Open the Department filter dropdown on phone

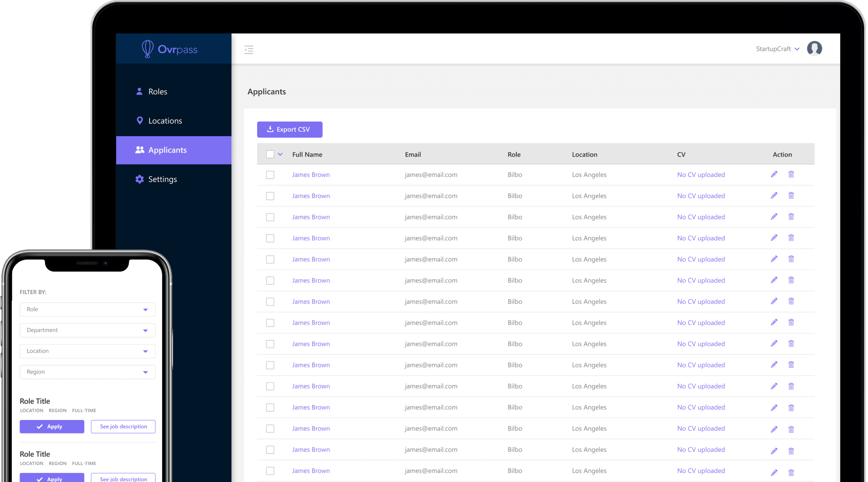[87, 330]
